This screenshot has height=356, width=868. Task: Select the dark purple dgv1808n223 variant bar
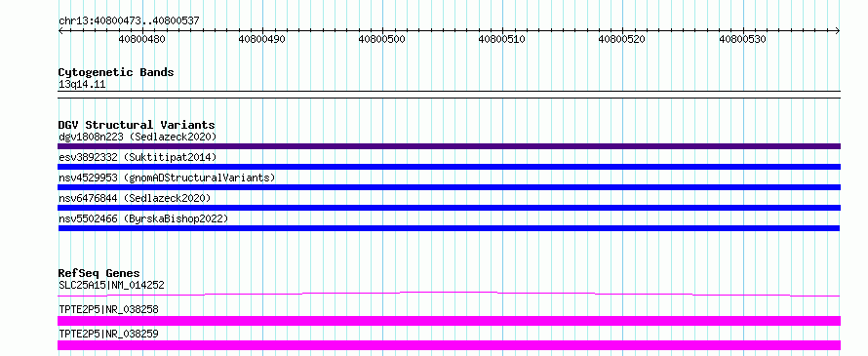tap(449, 146)
